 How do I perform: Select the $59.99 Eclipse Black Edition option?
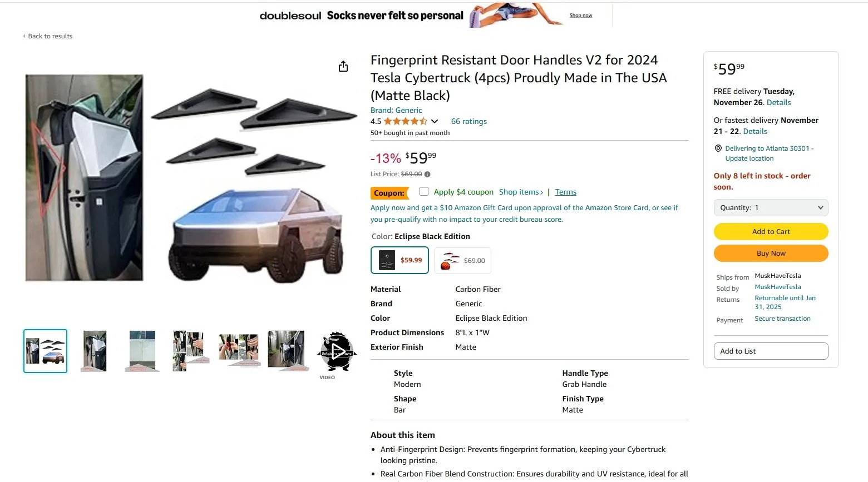pyautogui.click(x=400, y=260)
